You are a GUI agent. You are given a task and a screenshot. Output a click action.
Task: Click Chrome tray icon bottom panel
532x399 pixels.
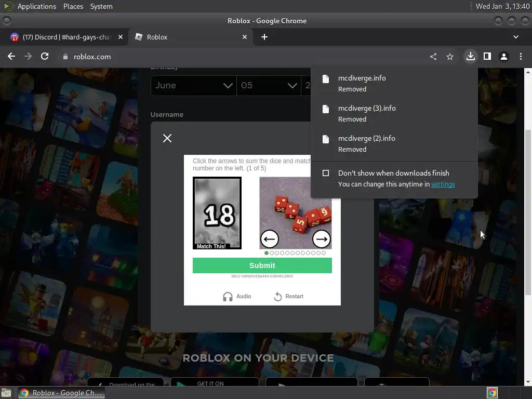pos(492,393)
